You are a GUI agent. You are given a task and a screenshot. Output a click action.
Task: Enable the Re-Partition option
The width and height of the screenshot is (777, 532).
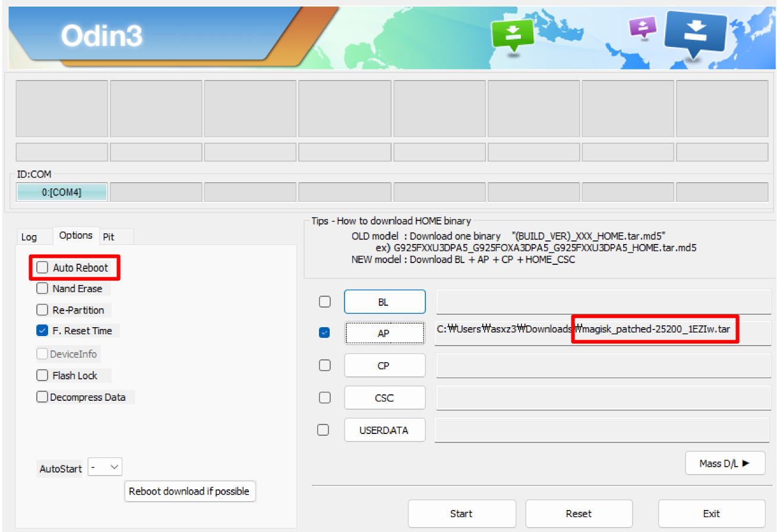click(42, 310)
